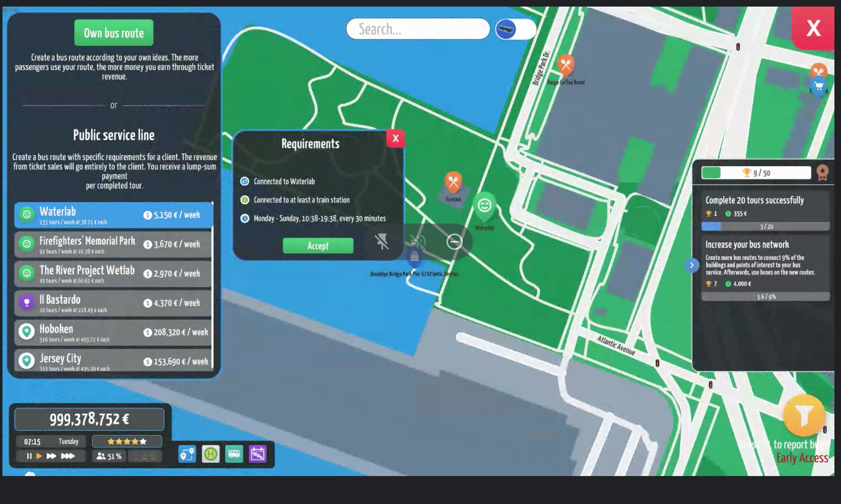Accept the Waterlab requirements
The width and height of the screenshot is (841, 504).
coord(318,246)
